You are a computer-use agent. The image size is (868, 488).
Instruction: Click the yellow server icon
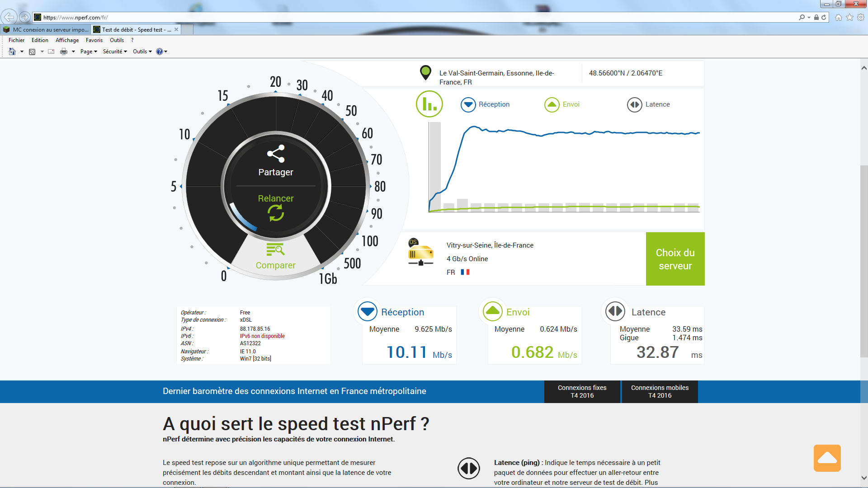tap(421, 252)
